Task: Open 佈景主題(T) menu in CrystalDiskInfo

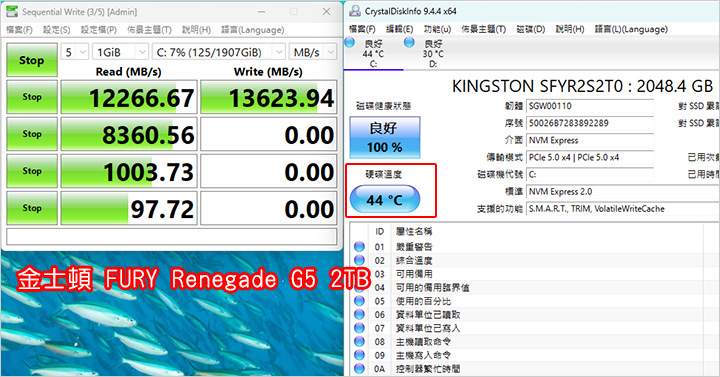Action: coord(484,29)
